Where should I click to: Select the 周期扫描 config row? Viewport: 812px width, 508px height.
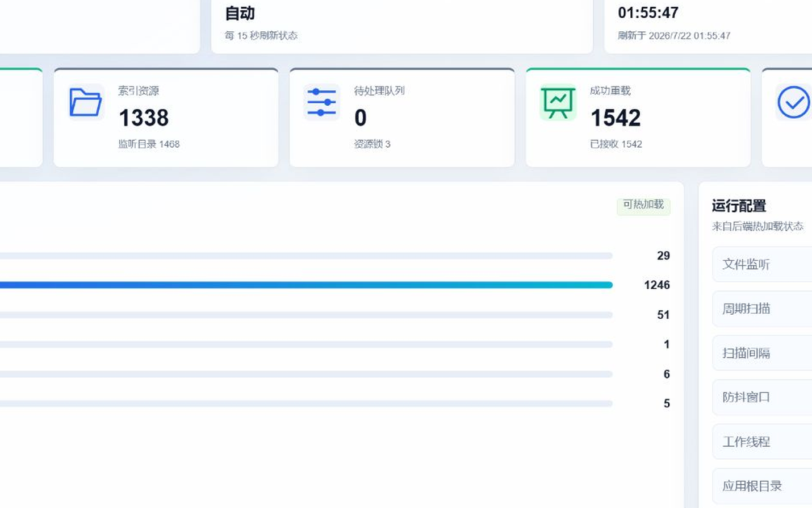[x=762, y=309]
